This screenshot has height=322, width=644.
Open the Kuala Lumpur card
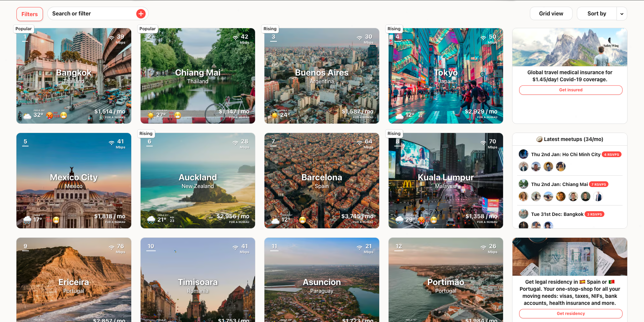point(446,181)
